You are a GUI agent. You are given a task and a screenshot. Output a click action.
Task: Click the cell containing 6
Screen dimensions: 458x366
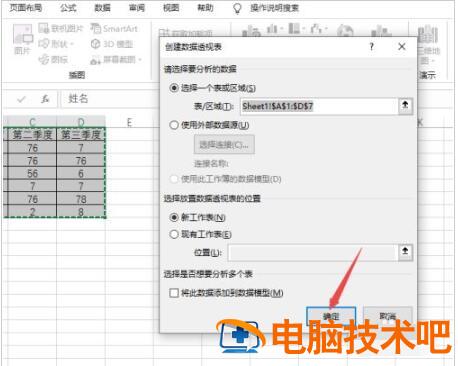[81, 173]
